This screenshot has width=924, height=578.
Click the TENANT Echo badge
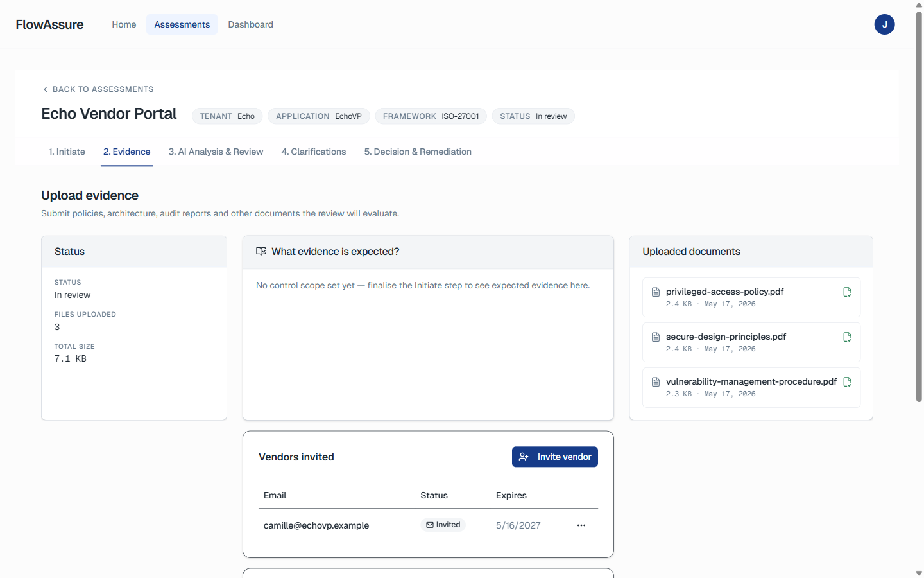click(x=227, y=116)
